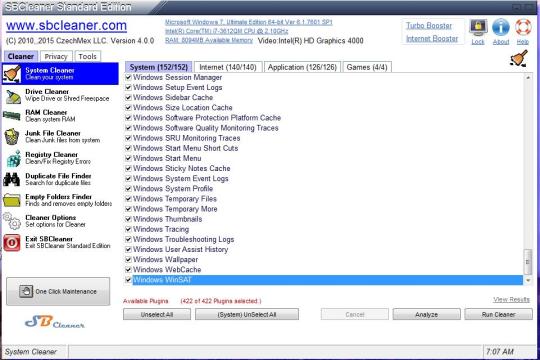Click the Drive Cleaner sidebar label
The width and height of the screenshot is (540, 360).
(x=47, y=92)
